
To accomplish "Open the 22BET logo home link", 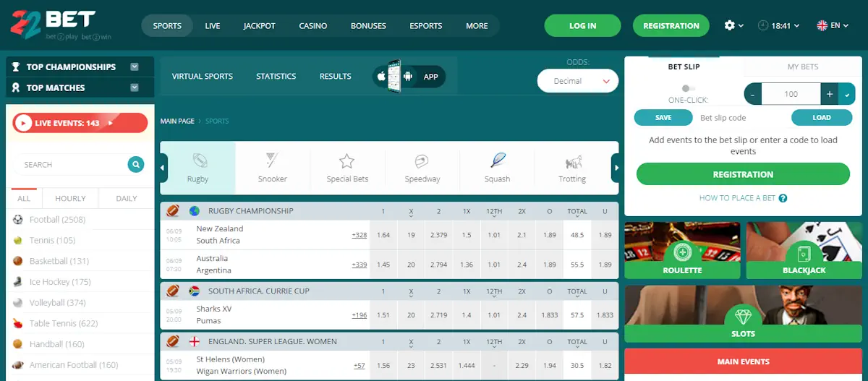I will 61,25.
